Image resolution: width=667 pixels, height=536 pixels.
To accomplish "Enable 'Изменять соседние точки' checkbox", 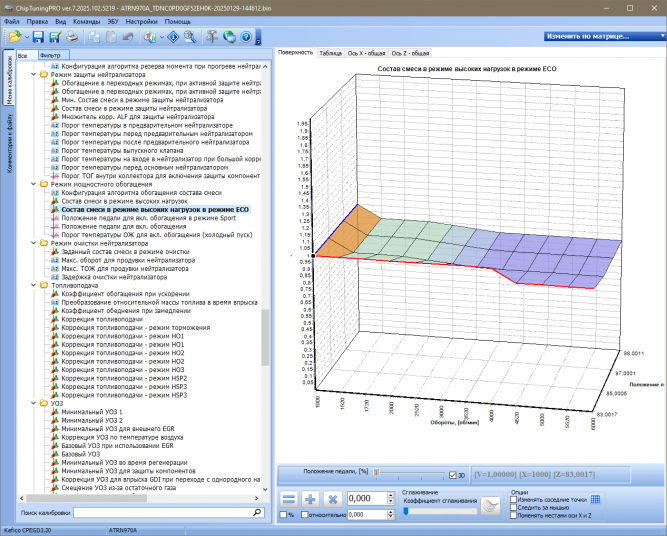I will [514, 499].
